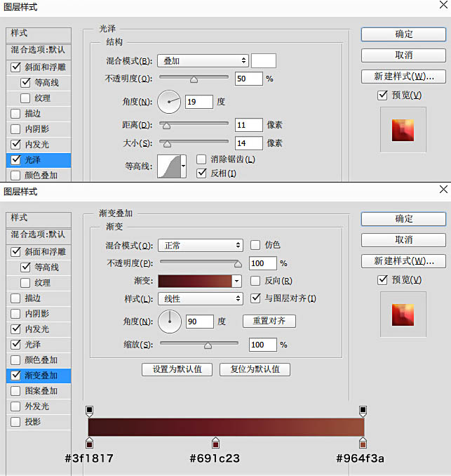Select the left opacity stop above gradient
Screen dimensions: 451x476
89,411
